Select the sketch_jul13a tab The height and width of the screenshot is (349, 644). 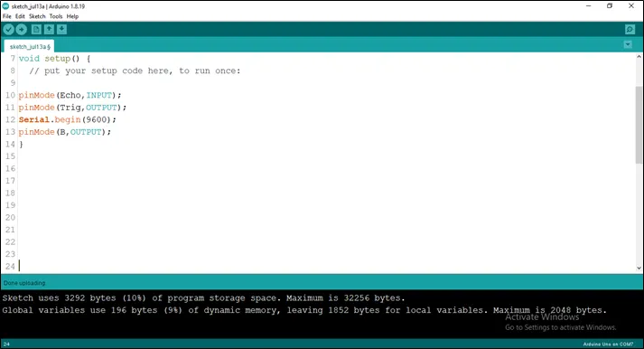(30, 46)
